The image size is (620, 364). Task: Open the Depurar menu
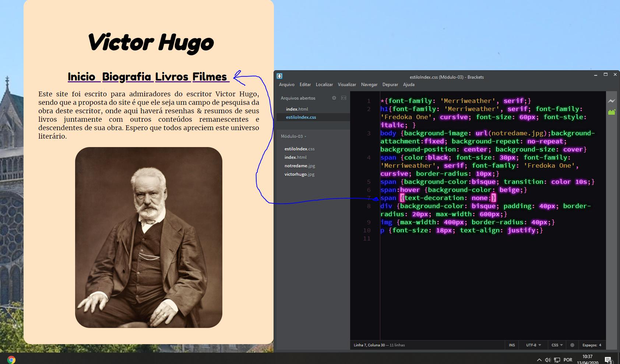(x=390, y=85)
